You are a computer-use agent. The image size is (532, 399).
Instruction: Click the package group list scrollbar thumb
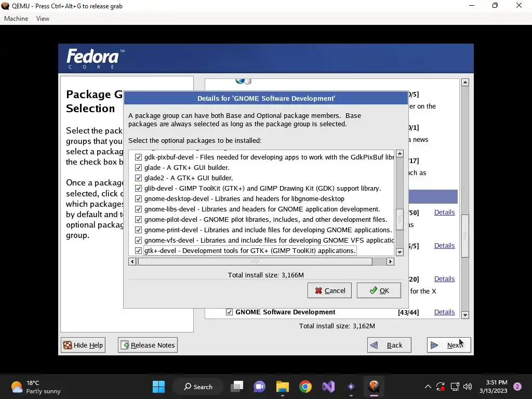click(x=465, y=236)
